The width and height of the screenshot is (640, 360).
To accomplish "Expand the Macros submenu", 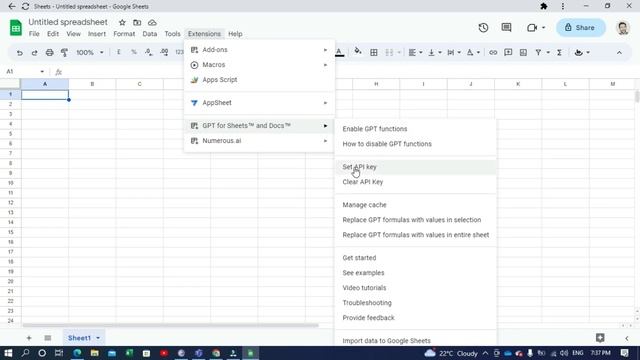I will tap(259, 65).
